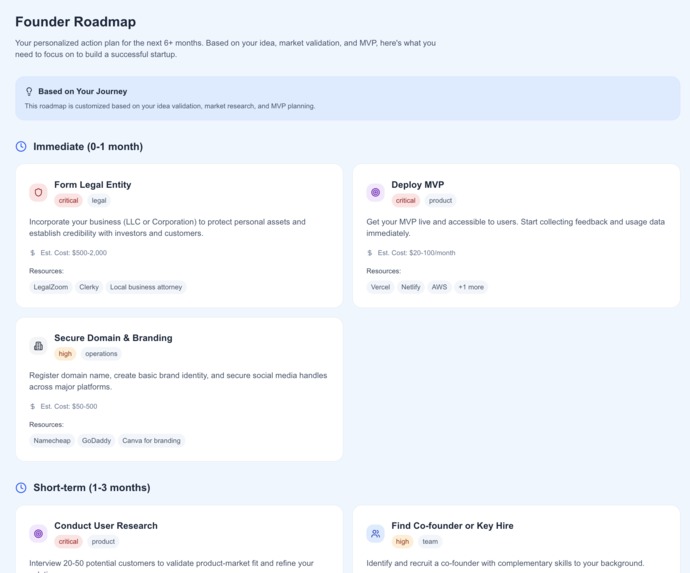Click the target icon beside Deploy MVP
Screen dimensions: 690x573
pyautogui.click(x=375, y=192)
